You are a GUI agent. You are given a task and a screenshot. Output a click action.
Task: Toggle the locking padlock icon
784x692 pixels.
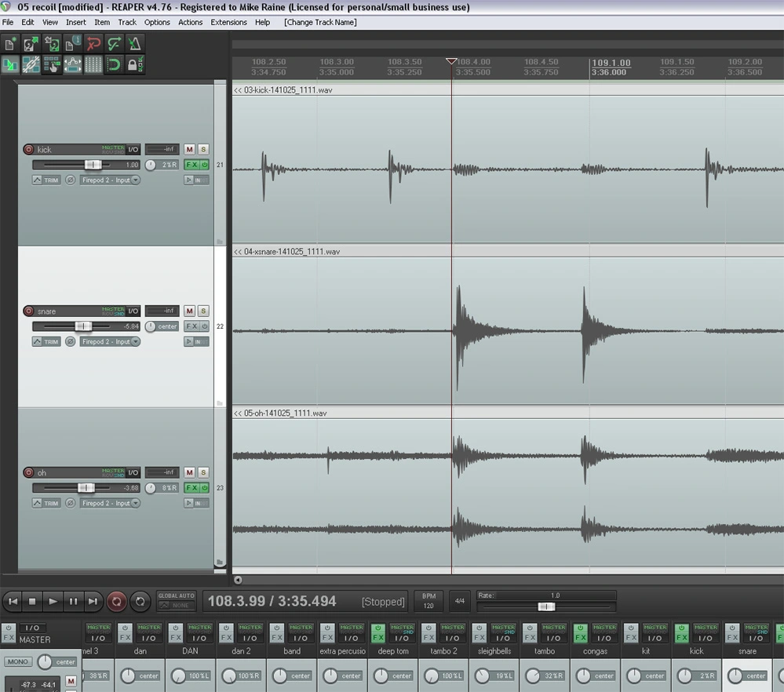coord(134,65)
